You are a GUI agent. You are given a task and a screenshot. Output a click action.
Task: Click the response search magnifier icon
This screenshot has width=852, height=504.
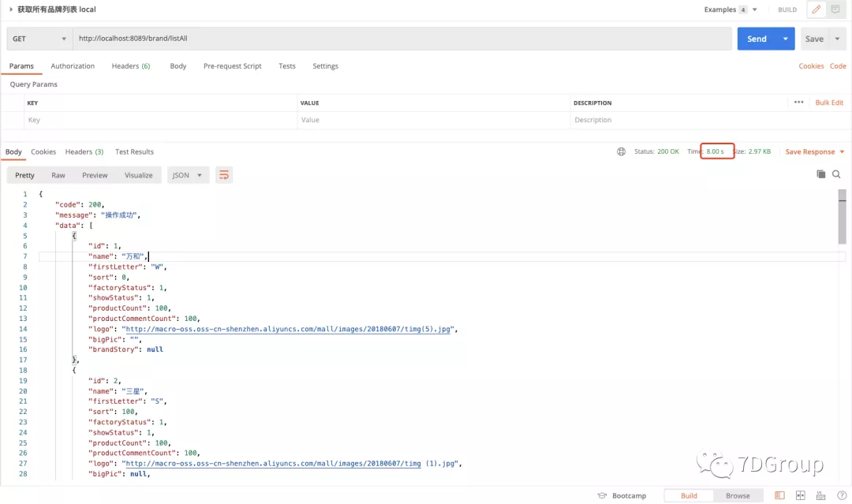coord(836,174)
